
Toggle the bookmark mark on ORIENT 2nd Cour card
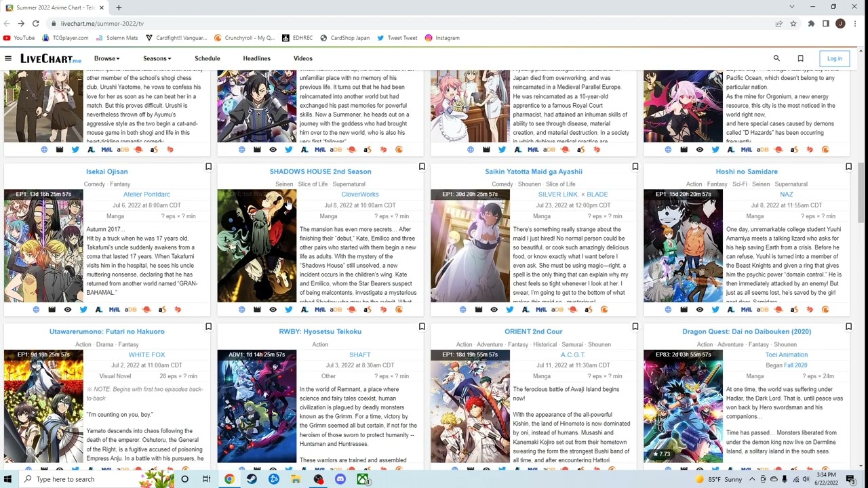point(635,327)
